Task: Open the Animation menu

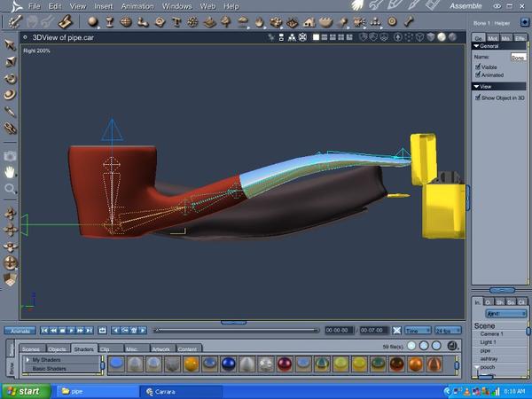Action: (137, 6)
